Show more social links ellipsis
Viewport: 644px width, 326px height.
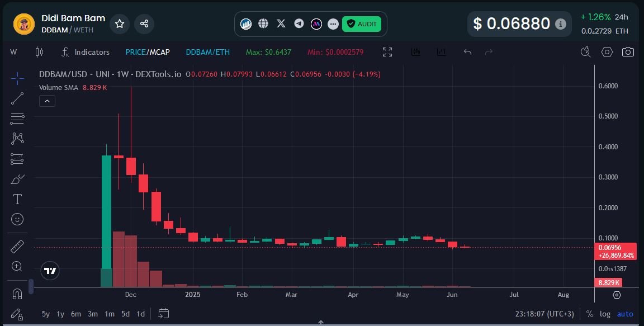333,24
